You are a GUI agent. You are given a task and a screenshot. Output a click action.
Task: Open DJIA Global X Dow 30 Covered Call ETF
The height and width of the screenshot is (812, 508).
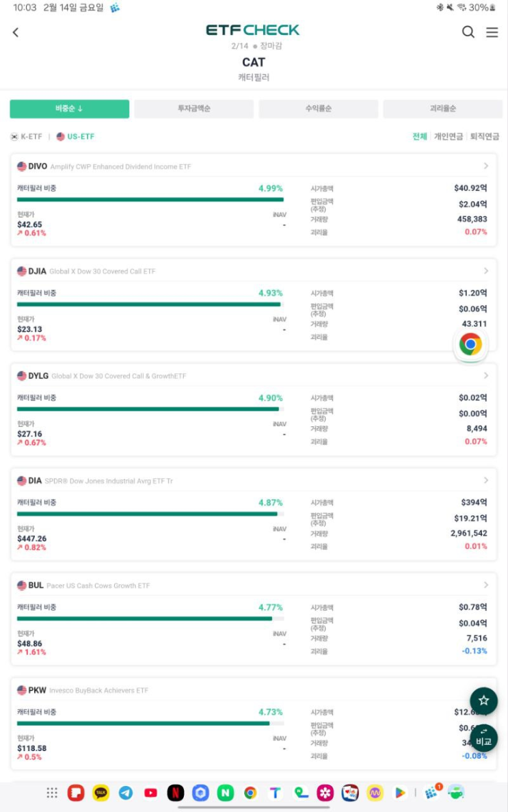tap(103, 272)
